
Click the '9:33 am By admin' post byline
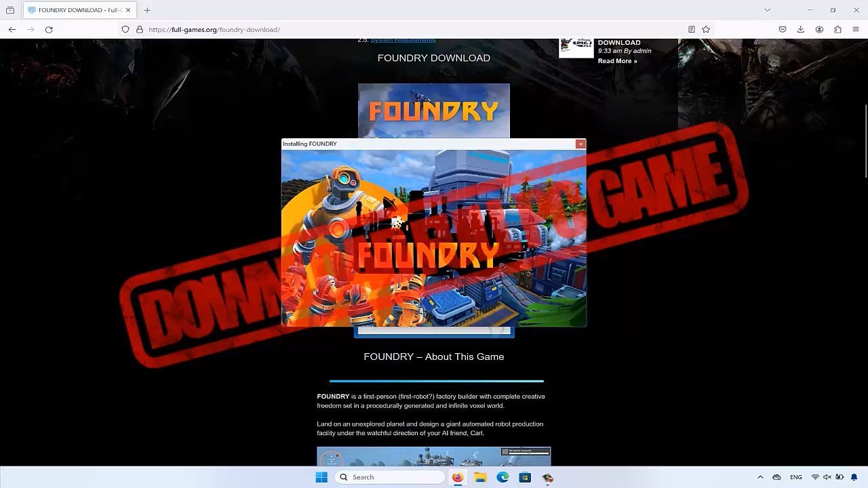625,52
